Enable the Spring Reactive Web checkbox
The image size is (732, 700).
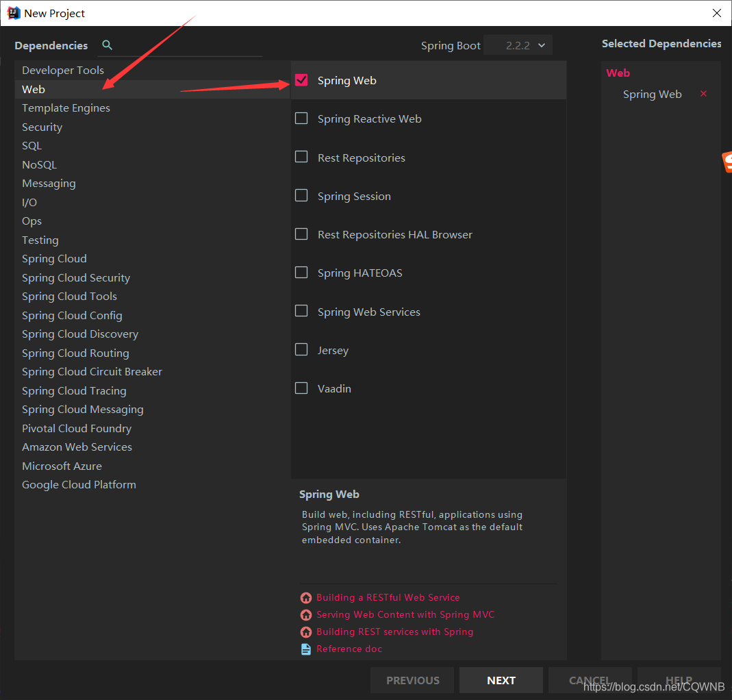(301, 118)
